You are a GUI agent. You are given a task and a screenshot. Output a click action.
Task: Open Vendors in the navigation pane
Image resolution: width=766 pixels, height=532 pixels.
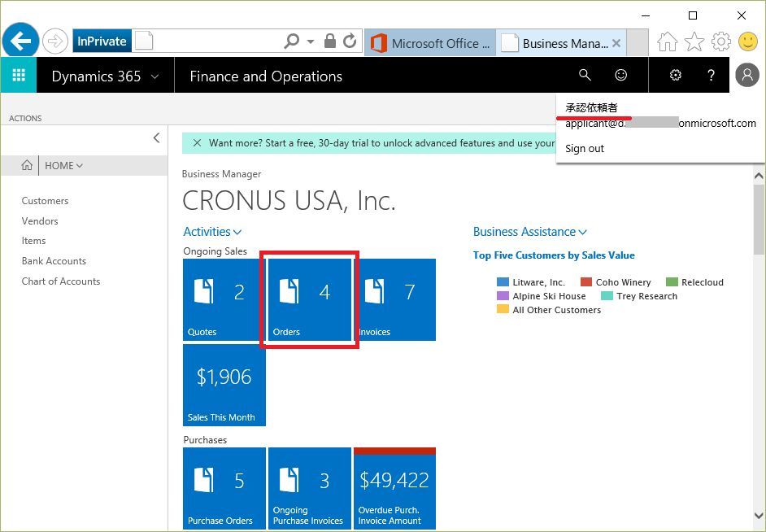pyautogui.click(x=40, y=220)
